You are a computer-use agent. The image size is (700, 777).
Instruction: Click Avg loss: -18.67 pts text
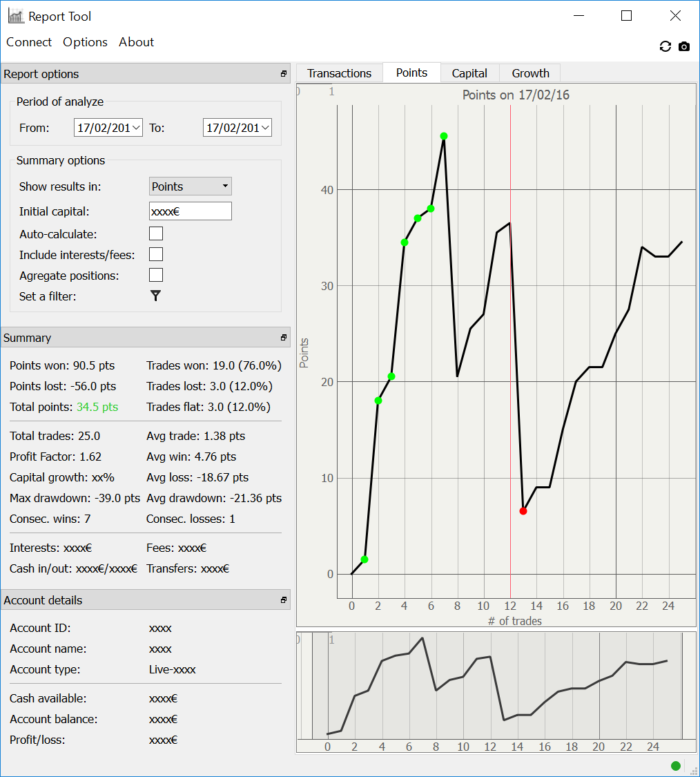[x=197, y=477]
